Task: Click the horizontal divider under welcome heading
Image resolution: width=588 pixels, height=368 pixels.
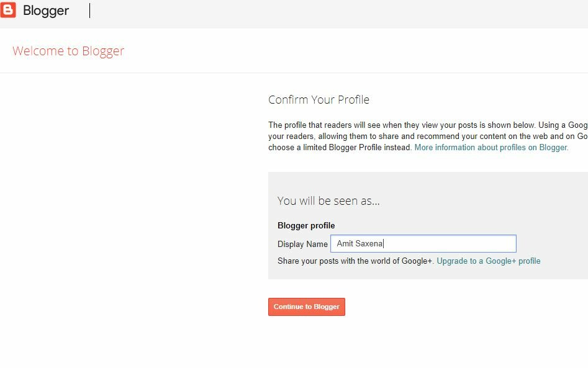Action: 294,73
